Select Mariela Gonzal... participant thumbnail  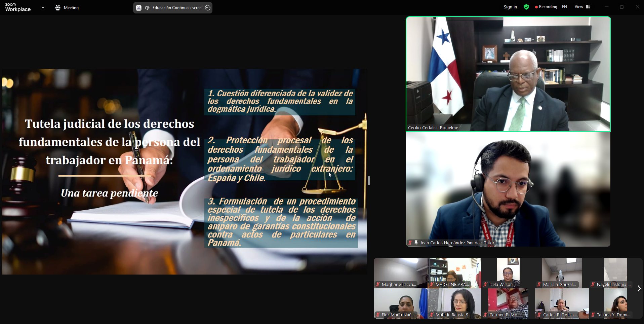click(562, 273)
